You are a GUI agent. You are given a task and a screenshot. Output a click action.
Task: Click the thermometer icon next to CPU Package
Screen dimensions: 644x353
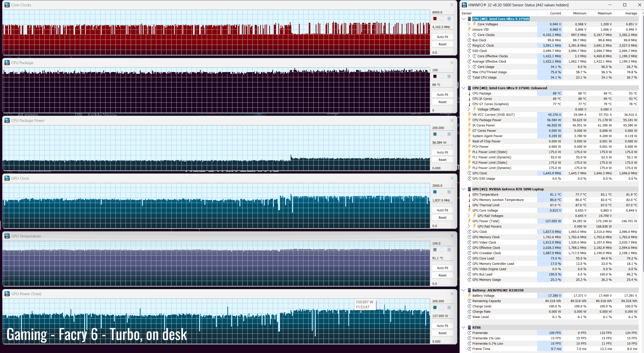coord(469,93)
